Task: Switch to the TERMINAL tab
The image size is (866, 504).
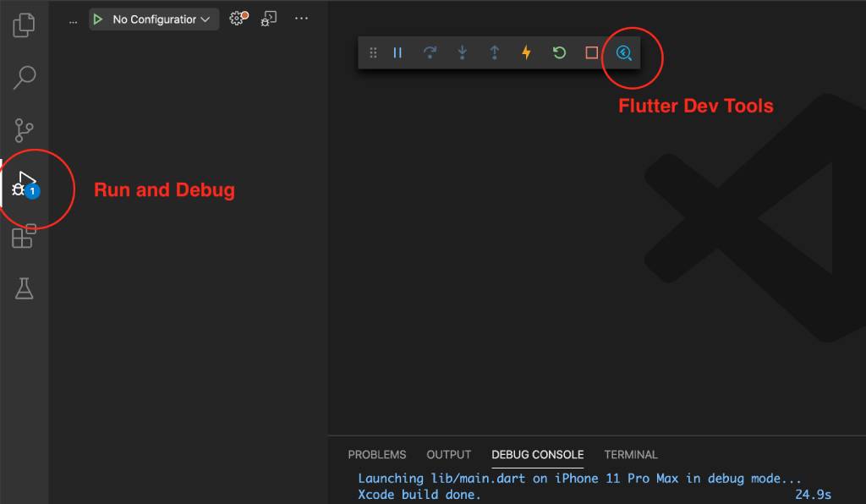Action: 631,454
